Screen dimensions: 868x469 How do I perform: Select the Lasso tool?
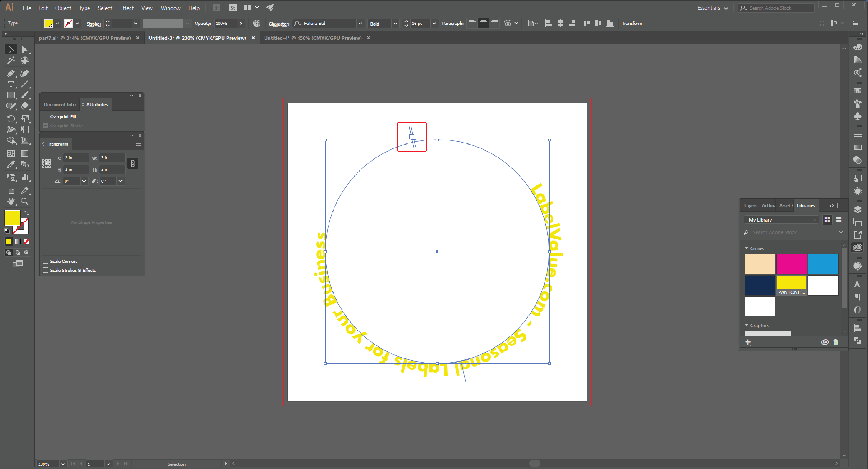[x=25, y=61]
